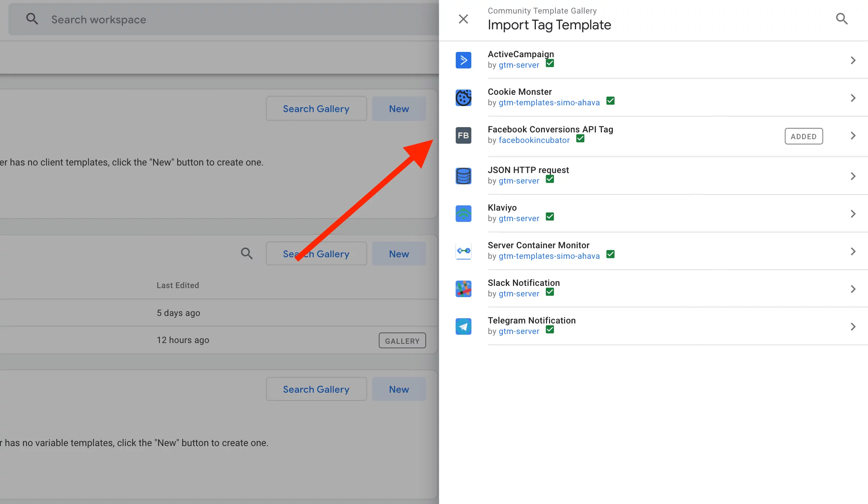Click New in variable templates section

(399, 389)
